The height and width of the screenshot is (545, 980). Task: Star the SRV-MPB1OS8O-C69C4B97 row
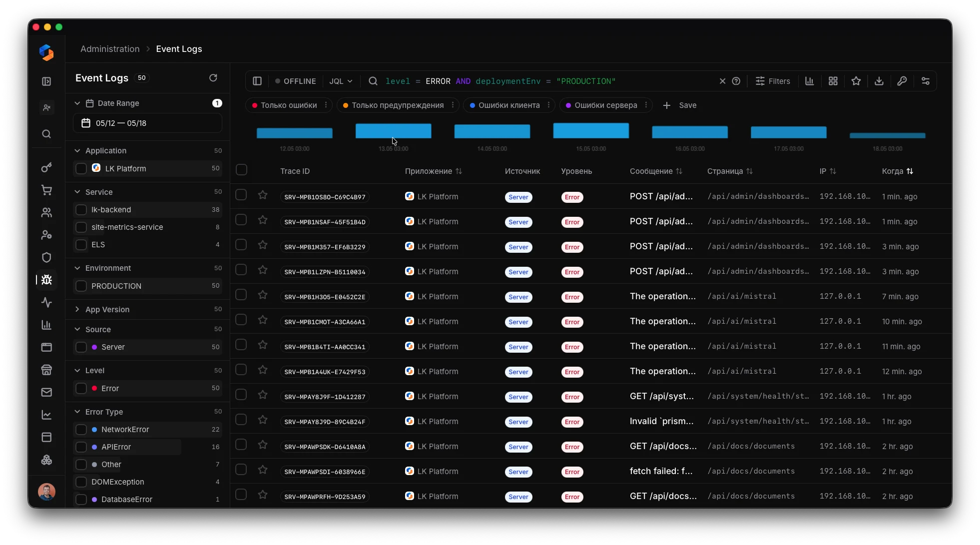click(263, 195)
